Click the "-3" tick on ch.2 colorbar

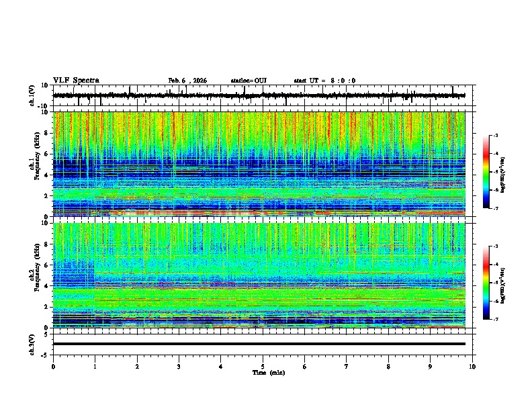(495, 246)
